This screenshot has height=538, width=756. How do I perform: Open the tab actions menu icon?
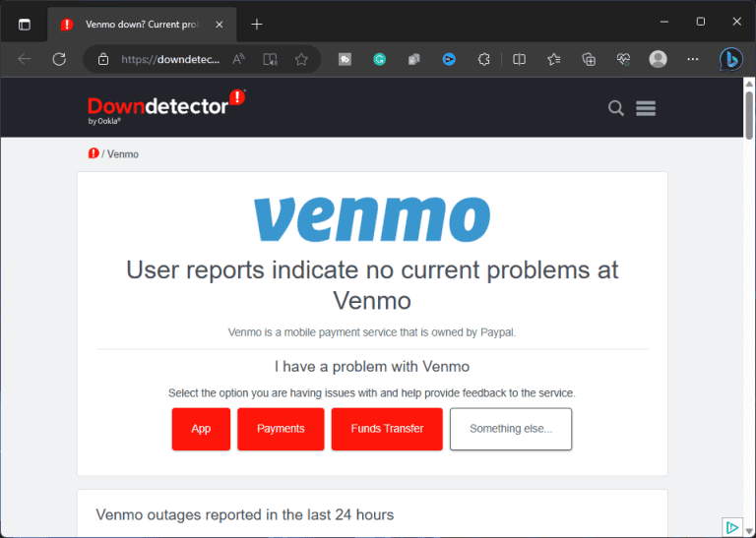[x=24, y=24]
